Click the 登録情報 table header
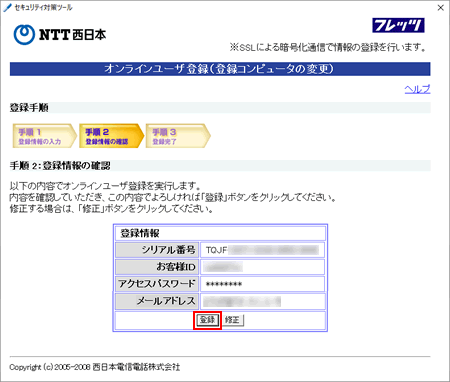The height and width of the screenshot is (382, 450). click(220, 233)
